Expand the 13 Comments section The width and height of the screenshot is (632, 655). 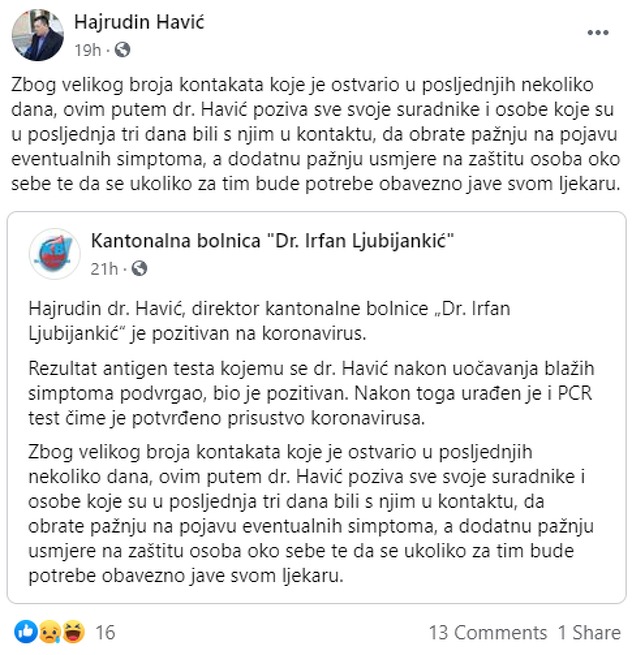pyautogui.click(x=488, y=632)
